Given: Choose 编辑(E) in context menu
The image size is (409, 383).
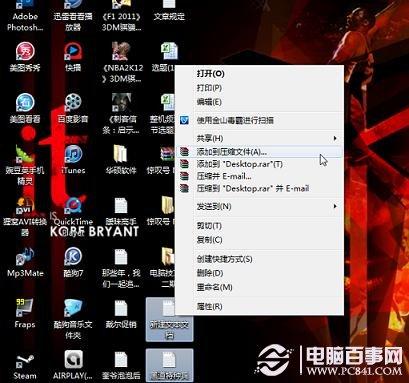Looking at the screenshot, I should click(259, 102).
